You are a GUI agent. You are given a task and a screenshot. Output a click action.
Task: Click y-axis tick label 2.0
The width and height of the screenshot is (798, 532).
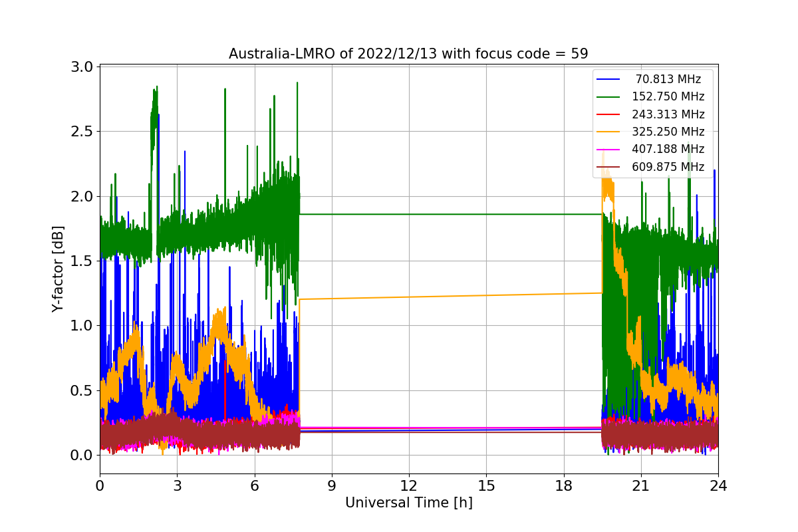click(82, 196)
